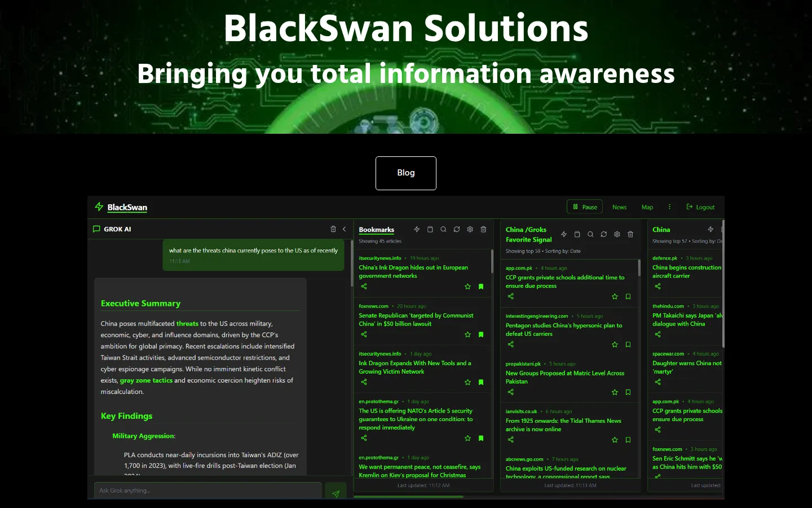Switch to the News view
812x508 pixels.
pos(619,207)
